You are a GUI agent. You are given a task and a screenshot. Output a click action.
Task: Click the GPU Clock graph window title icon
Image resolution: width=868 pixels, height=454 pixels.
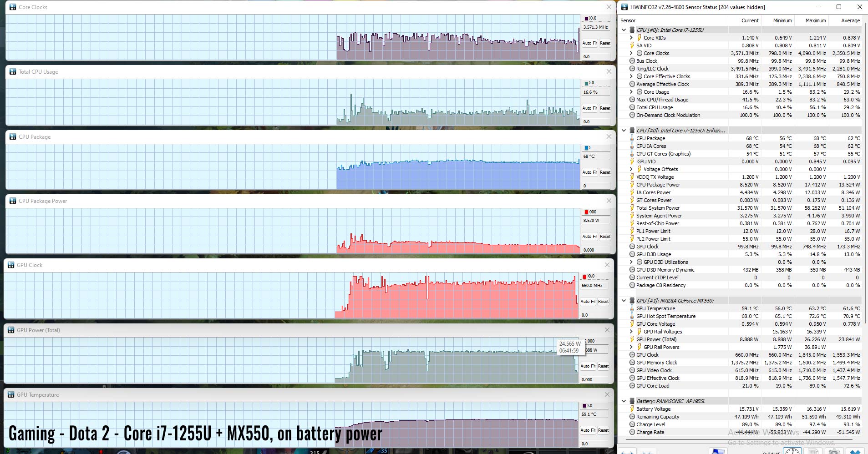(x=11, y=265)
